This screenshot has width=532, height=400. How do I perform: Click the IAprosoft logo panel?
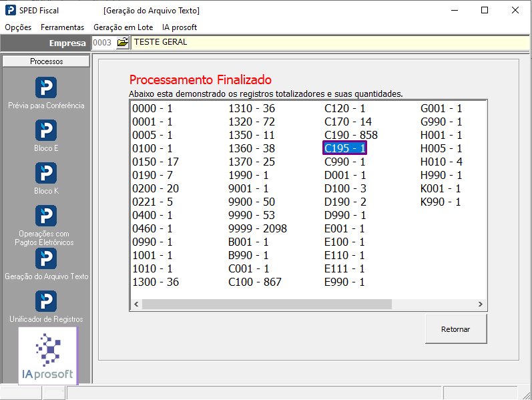[48, 356]
